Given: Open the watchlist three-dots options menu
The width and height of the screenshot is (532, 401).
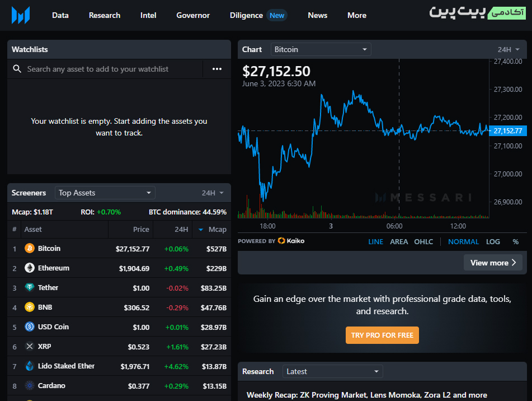Looking at the screenshot, I should pyautogui.click(x=217, y=69).
